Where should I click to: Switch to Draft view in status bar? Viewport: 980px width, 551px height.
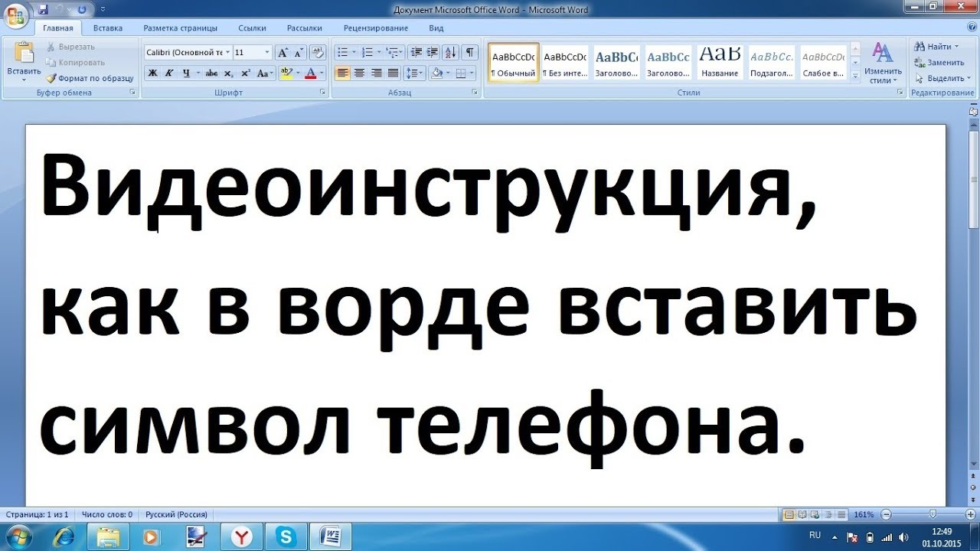pos(842,515)
